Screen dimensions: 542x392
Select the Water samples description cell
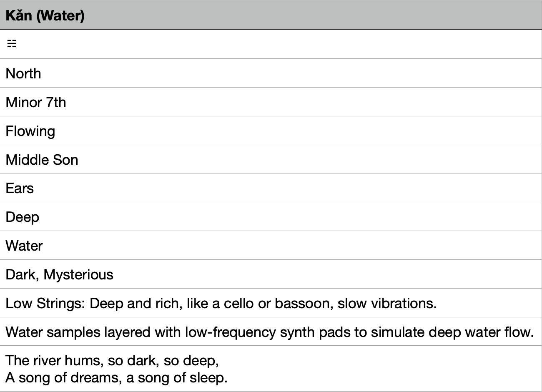click(269, 332)
